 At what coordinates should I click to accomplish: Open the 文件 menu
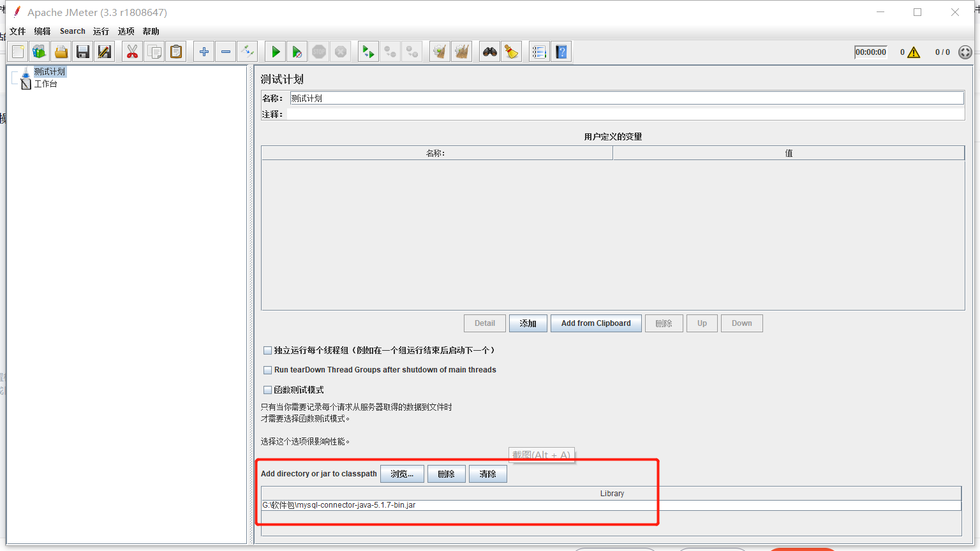(x=18, y=31)
